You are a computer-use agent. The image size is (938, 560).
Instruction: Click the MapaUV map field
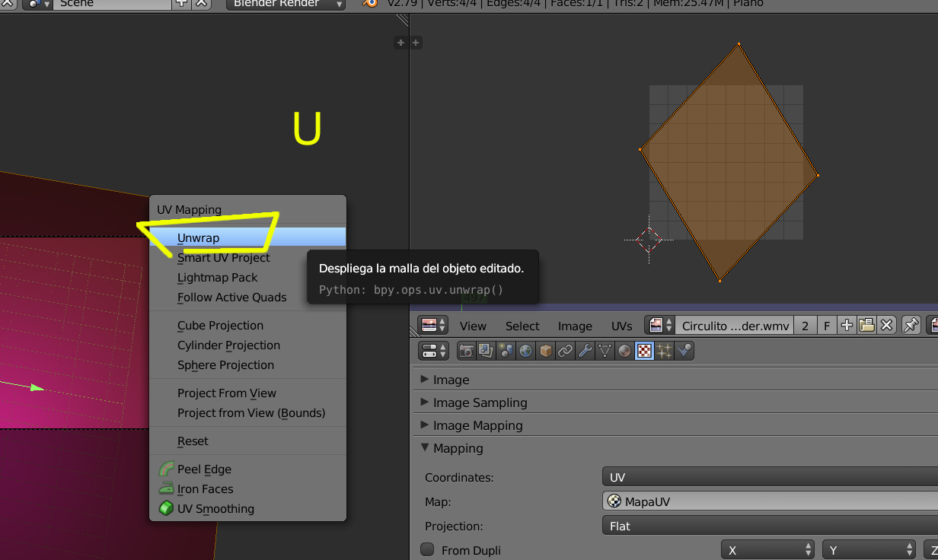[769, 501]
